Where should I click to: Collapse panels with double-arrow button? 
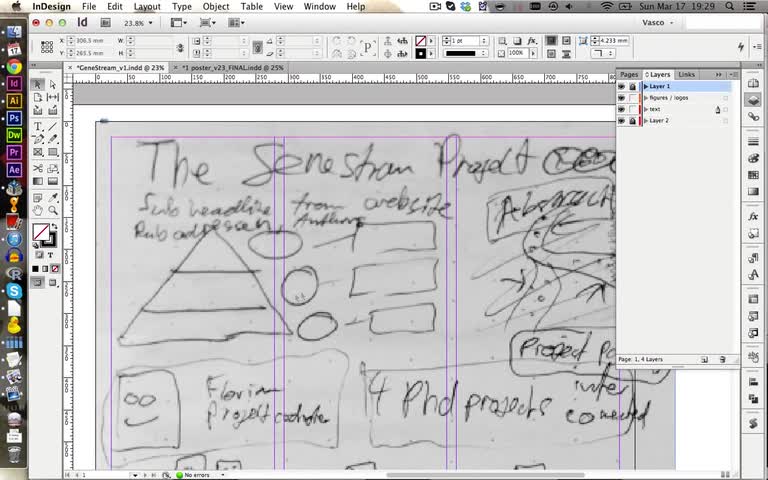click(x=719, y=74)
